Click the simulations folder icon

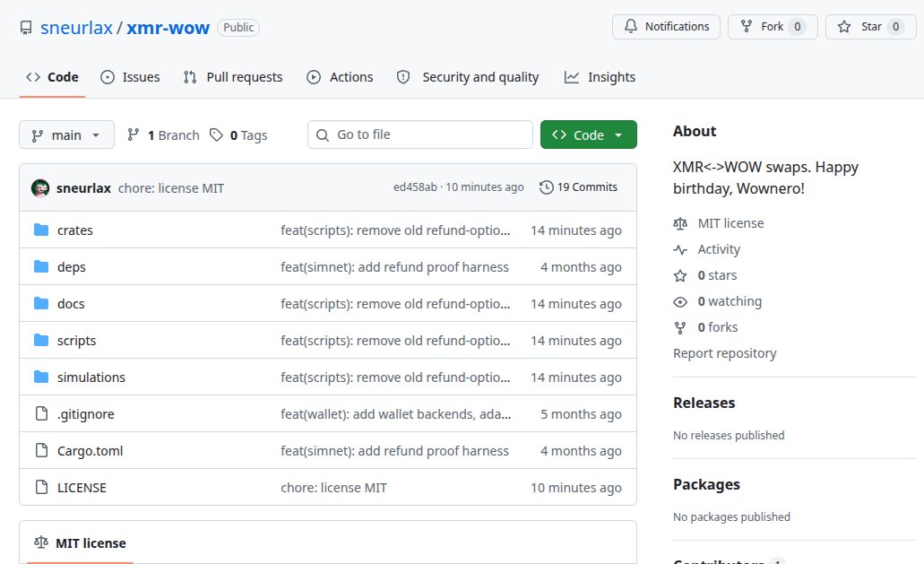pos(41,377)
